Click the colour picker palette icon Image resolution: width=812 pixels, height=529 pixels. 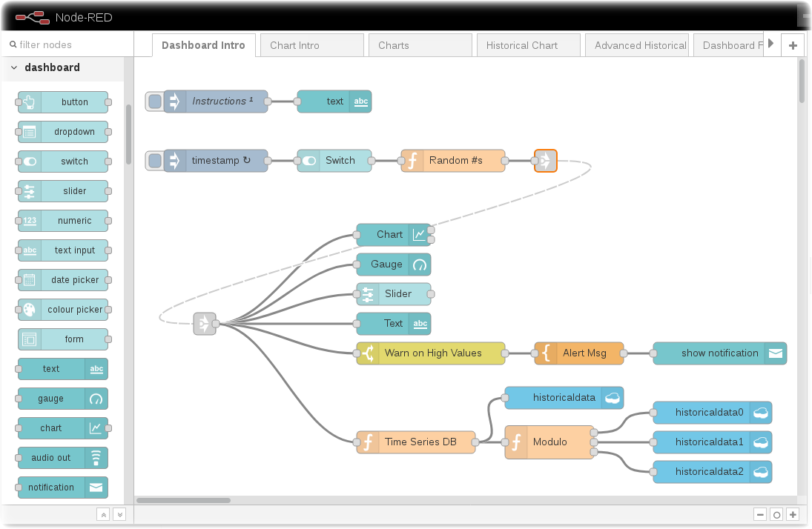30,310
